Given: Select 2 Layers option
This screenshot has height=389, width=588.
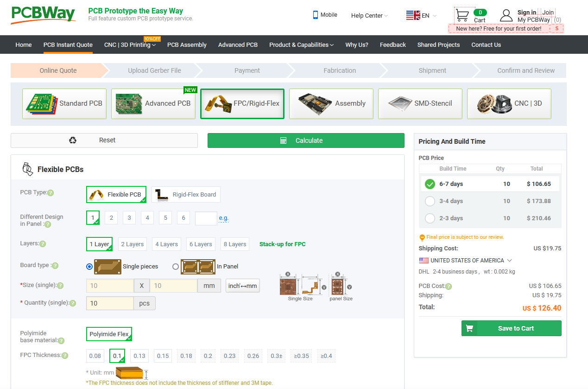Looking at the screenshot, I should click(133, 244).
